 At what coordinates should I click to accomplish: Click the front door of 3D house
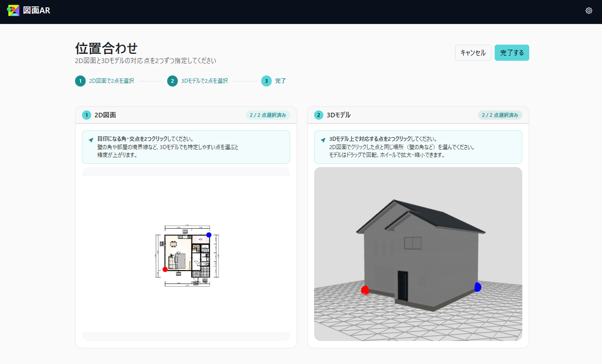pos(403,287)
